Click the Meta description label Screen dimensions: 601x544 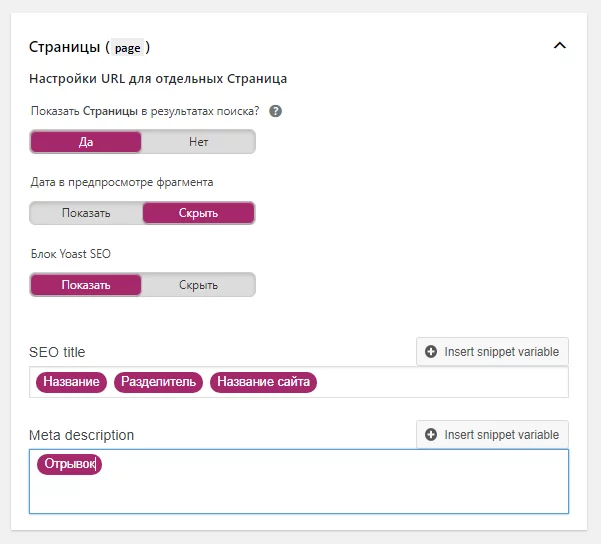pos(82,435)
